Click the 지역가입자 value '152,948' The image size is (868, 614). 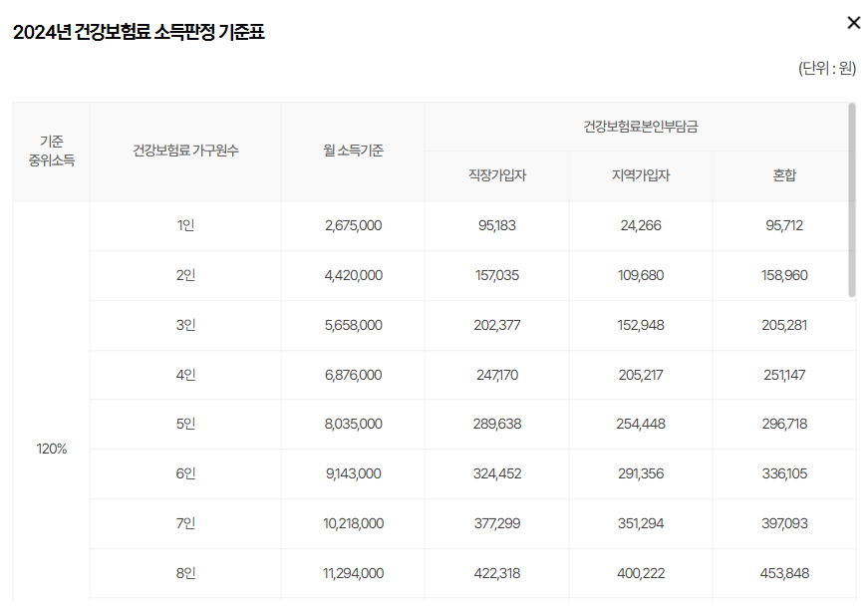coord(641,325)
